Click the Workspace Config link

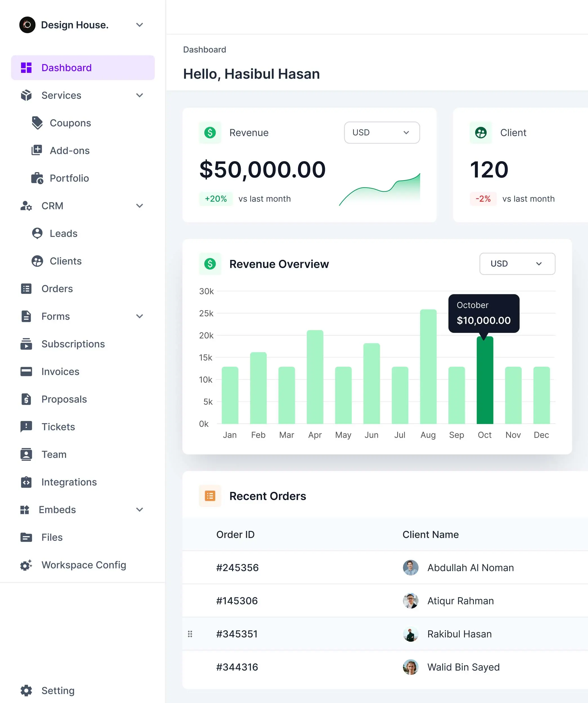pyautogui.click(x=84, y=565)
